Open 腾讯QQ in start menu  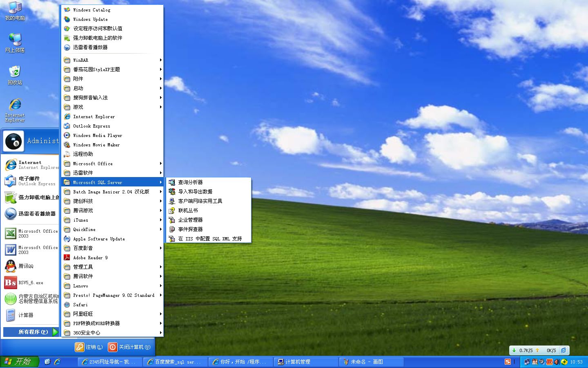31,266
